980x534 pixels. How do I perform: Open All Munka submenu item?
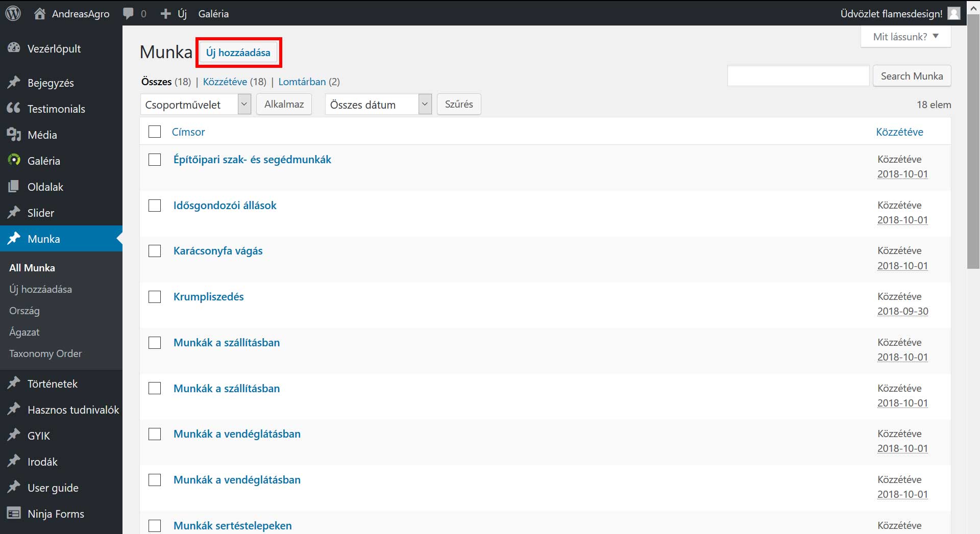pos(32,268)
